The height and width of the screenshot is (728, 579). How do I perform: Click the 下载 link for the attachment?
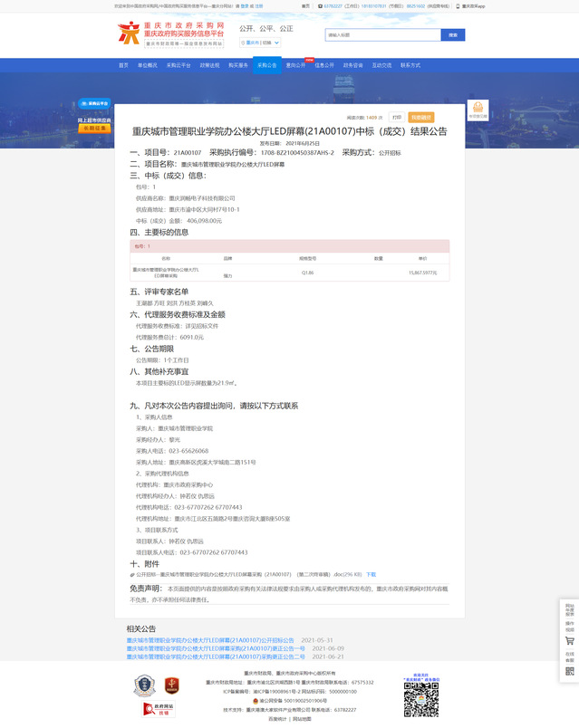pos(371,575)
